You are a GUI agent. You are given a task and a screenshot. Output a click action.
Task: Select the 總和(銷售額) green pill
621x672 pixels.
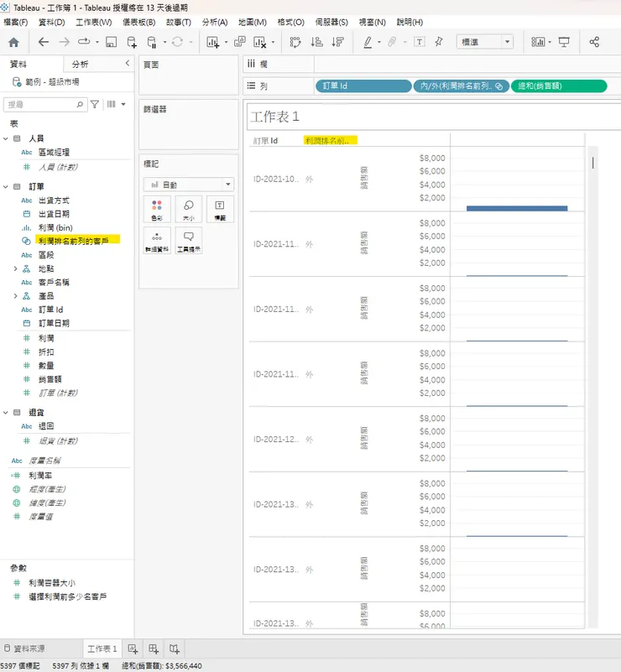(559, 86)
